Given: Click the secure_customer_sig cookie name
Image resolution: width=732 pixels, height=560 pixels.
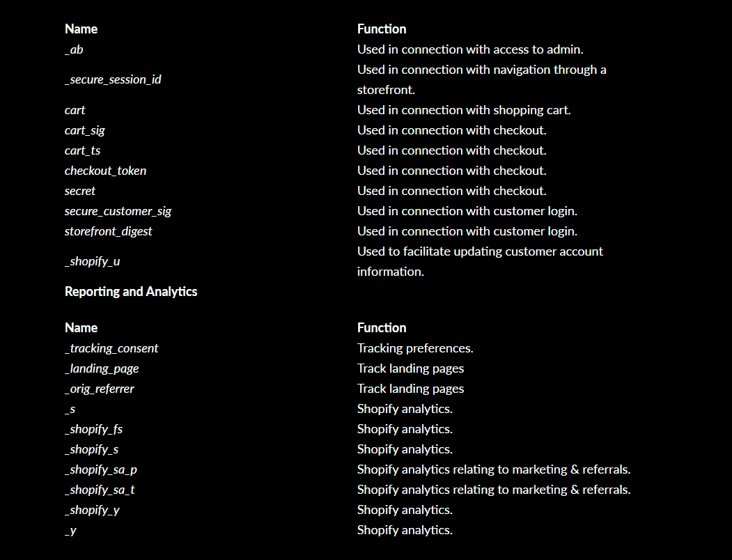Looking at the screenshot, I should (118, 211).
